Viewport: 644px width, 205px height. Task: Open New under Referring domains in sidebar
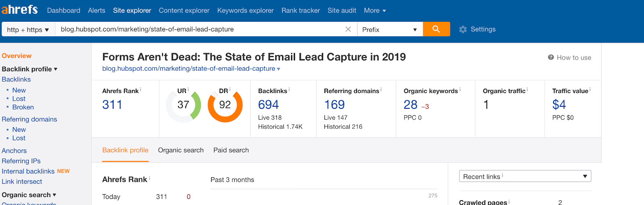coord(19,129)
